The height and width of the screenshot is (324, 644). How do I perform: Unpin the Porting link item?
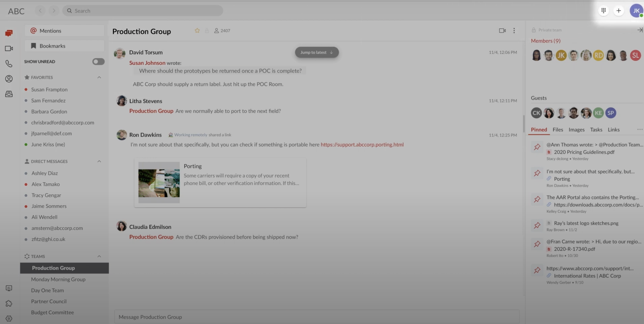(537, 173)
